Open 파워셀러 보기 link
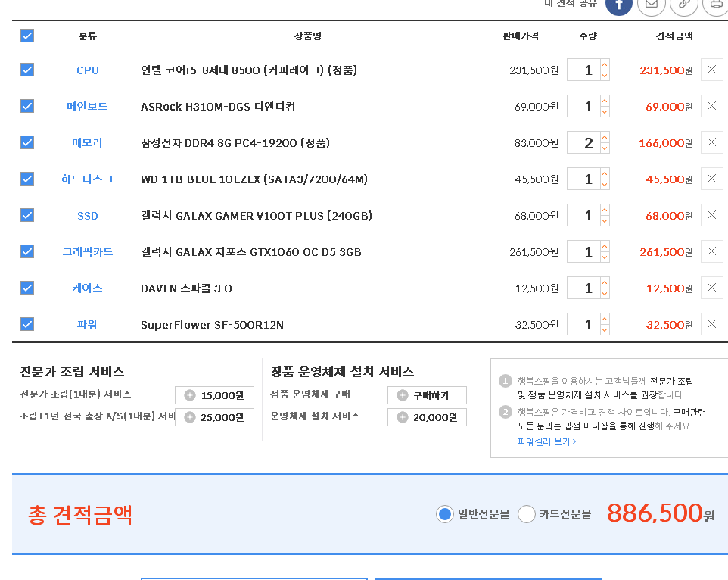Screen dimensions: 728x580 (547, 441)
